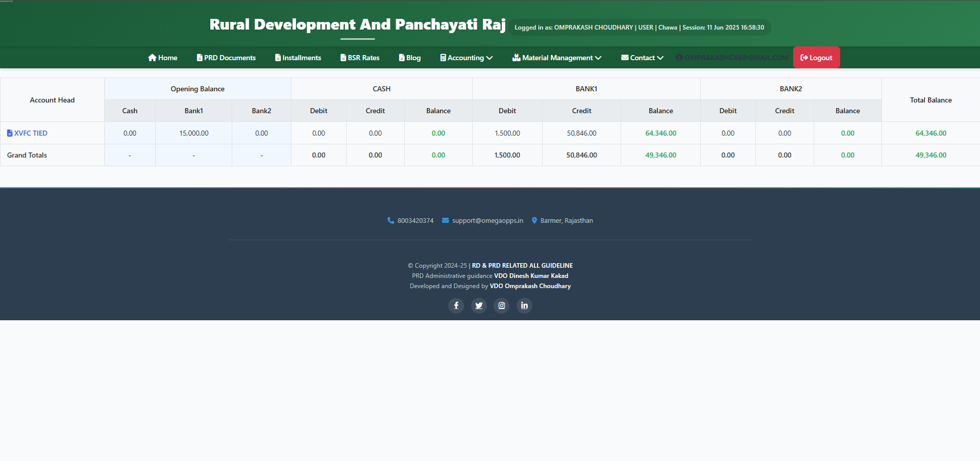Click the Grand Totals row in the table
The width and height of the screenshot is (980, 461).
click(27, 155)
